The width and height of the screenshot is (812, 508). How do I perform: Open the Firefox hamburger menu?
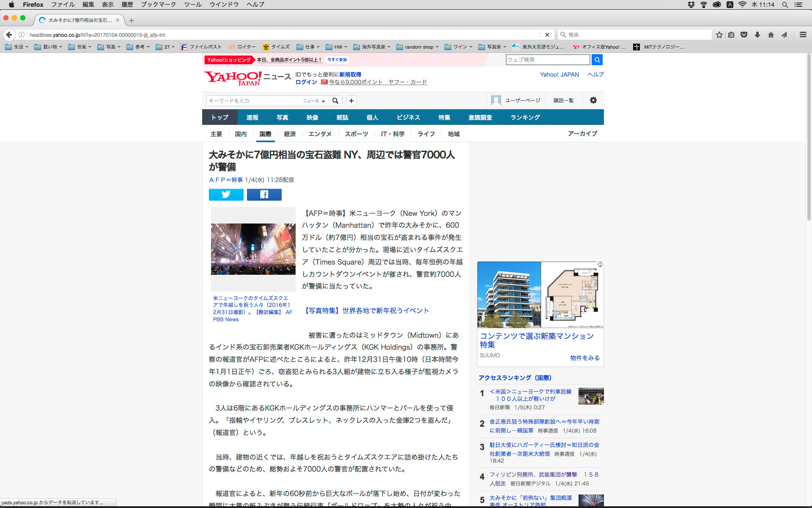[x=803, y=35]
